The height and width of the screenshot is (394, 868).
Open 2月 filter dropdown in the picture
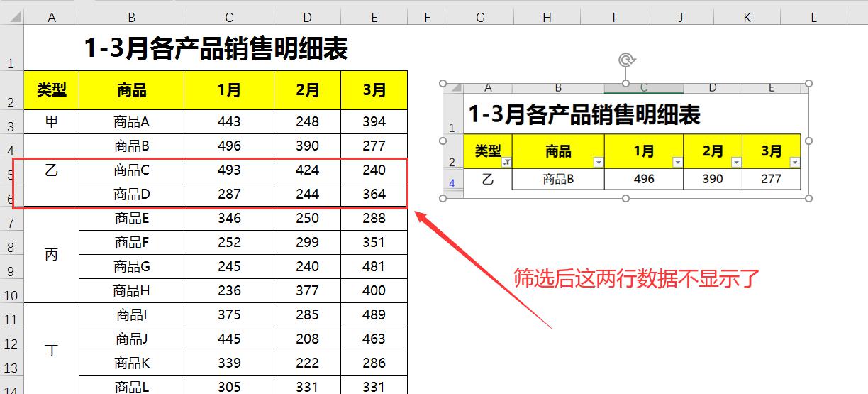(736, 163)
